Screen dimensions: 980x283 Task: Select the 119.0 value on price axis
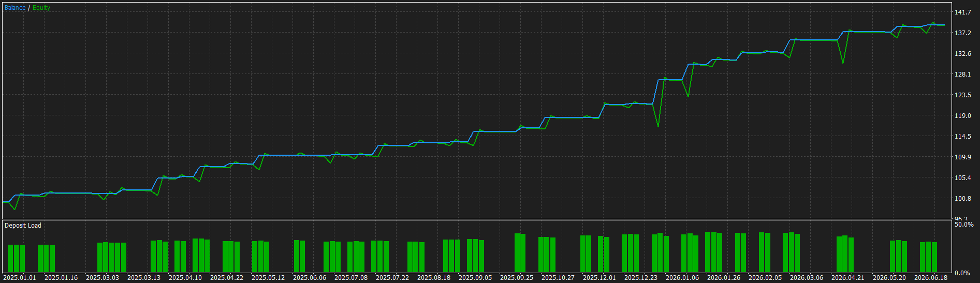pyautogui.click(x=963, y=116)
